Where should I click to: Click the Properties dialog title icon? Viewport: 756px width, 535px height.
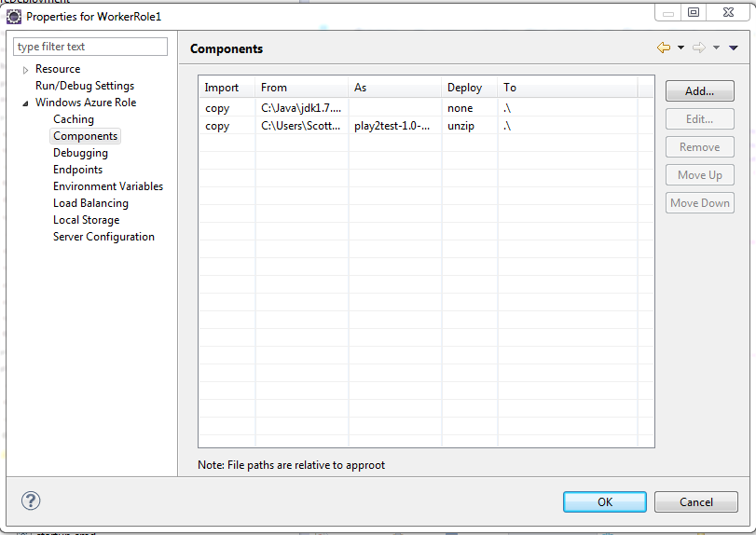click(x=14, y=17)
